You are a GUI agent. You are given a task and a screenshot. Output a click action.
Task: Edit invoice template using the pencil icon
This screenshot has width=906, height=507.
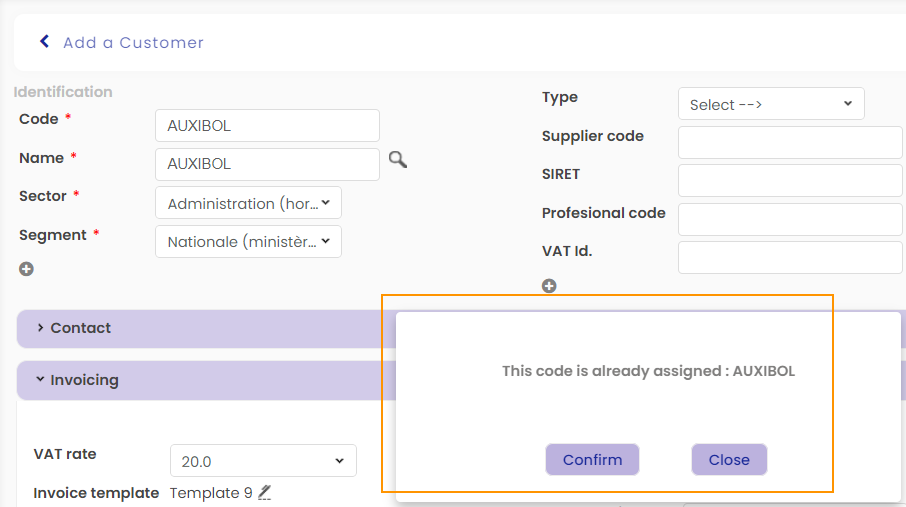pyautogui.click(x=265, y=492)
